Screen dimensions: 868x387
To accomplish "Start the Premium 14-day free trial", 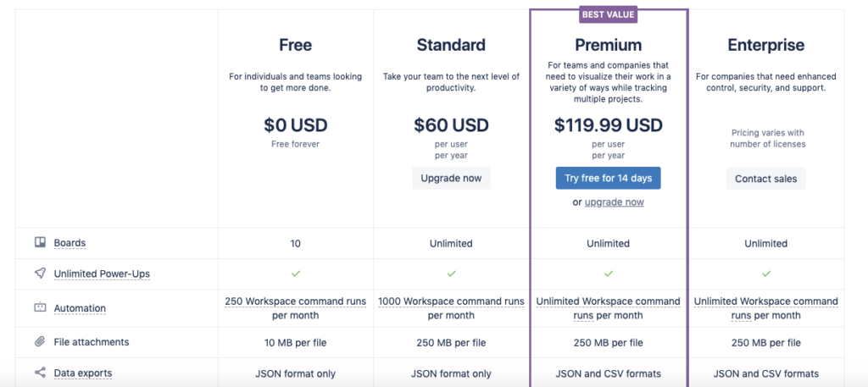I will pyautogui.click(x=609, y=179).
